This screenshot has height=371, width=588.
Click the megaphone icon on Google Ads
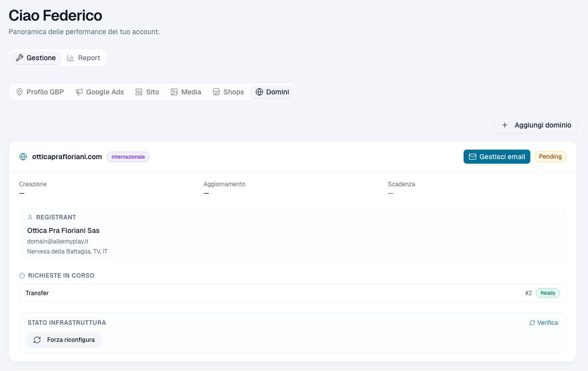79,92
